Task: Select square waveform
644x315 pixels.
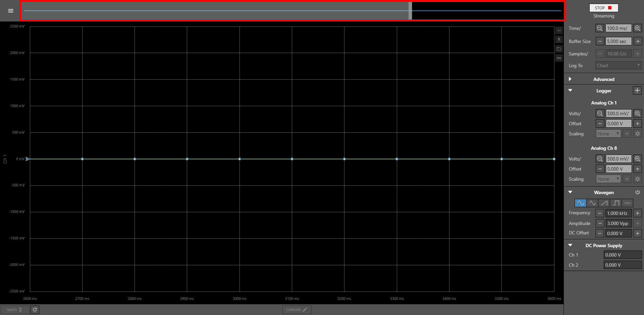Action: point(616,203)
